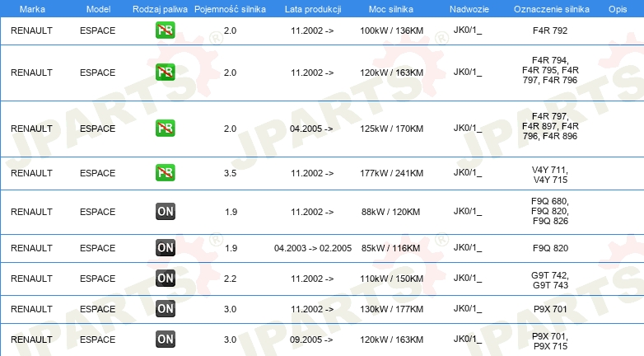Click the Rodzaj paliwa column header
Image resolution: width=644 pixels, height=356 pixels.
pos(161,9)
